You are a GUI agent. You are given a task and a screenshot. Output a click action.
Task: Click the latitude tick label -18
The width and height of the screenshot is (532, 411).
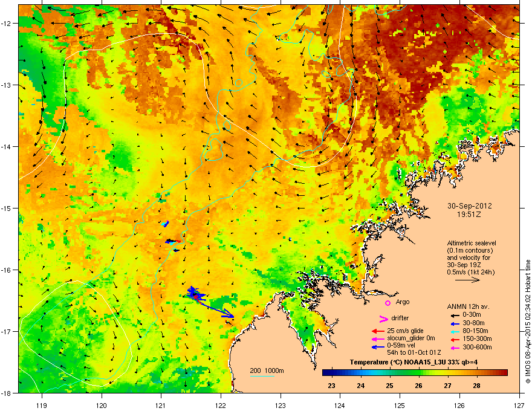(6, 393)
